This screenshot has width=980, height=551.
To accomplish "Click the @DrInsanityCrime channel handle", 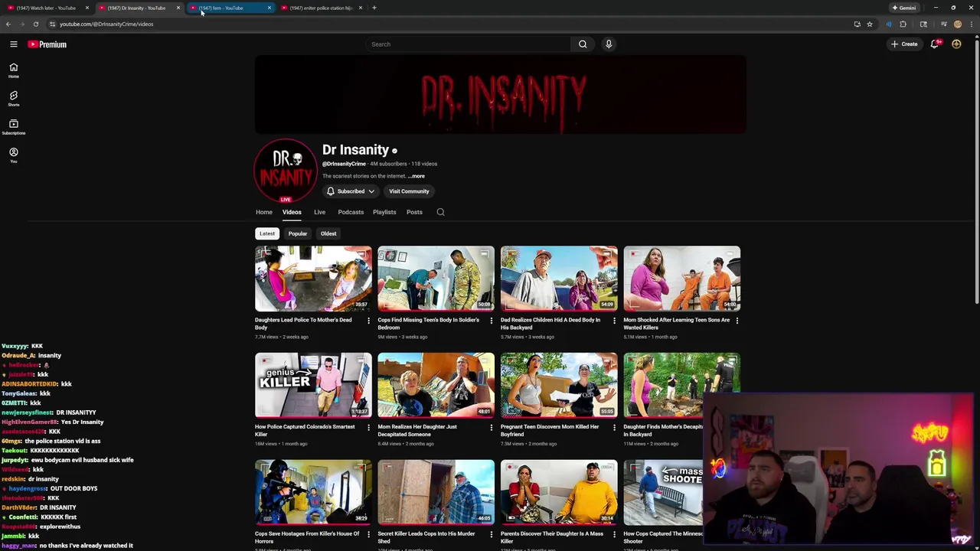I will [x=344, y=164].
